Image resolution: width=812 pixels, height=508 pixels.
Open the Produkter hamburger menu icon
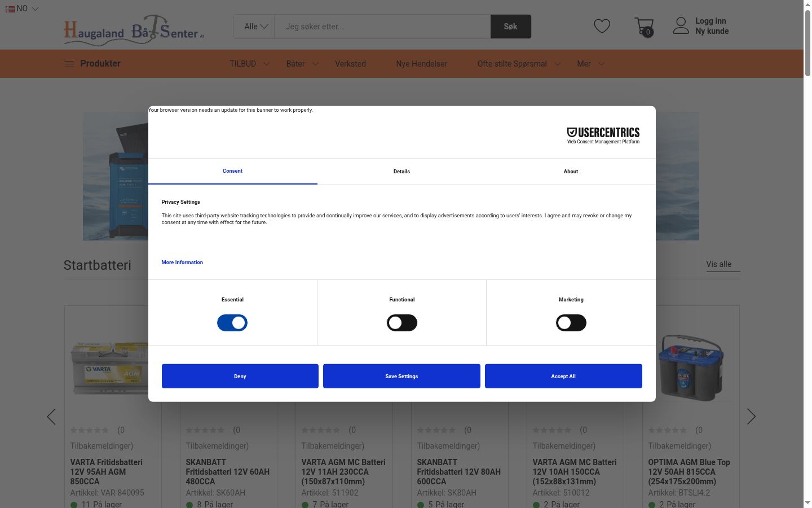pyautogui.click(x=69, y=64)
